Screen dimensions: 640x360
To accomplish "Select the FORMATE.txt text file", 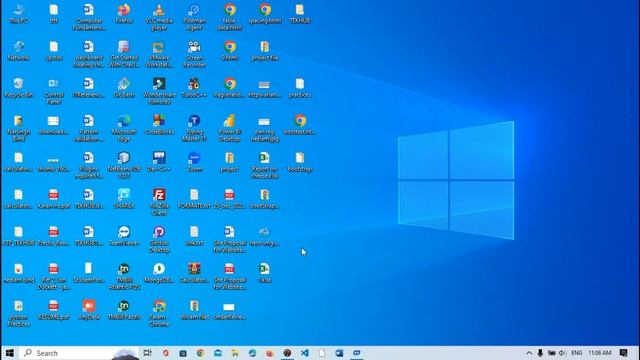I will pos(194,199).
